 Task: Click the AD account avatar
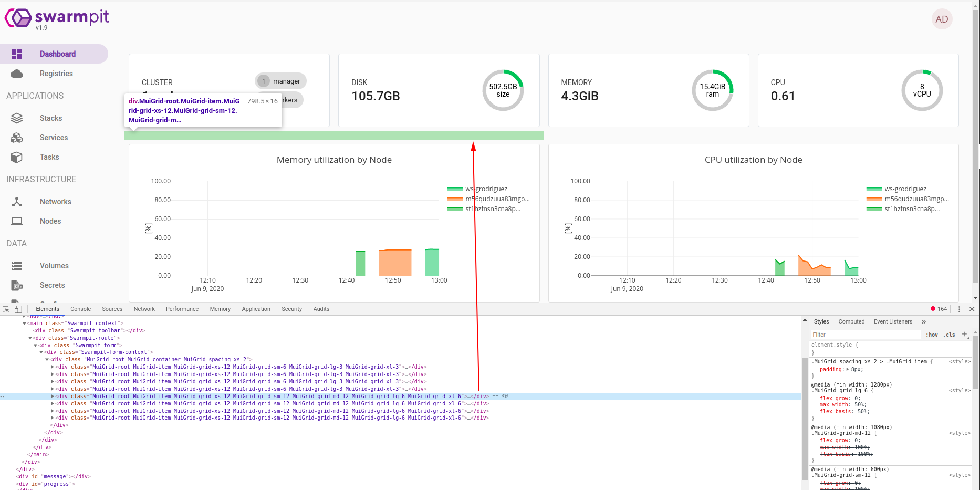(942, 19)
